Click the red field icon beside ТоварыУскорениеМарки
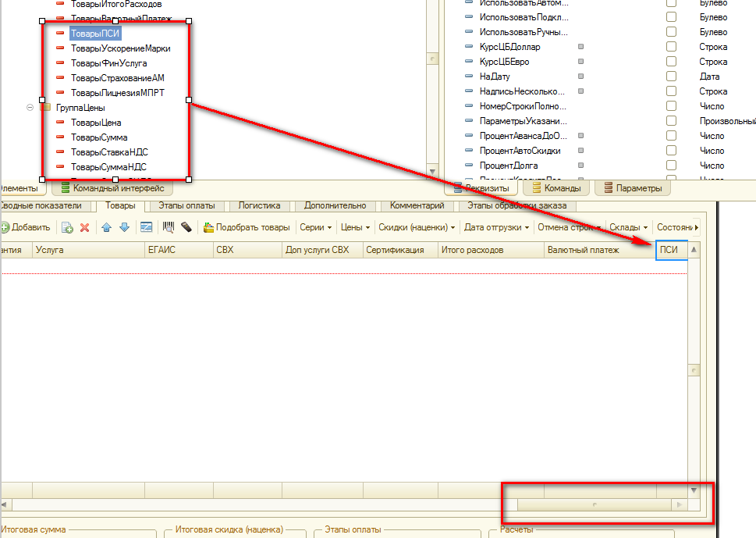This screenshot has height=538, width=756. click(60, 48)
